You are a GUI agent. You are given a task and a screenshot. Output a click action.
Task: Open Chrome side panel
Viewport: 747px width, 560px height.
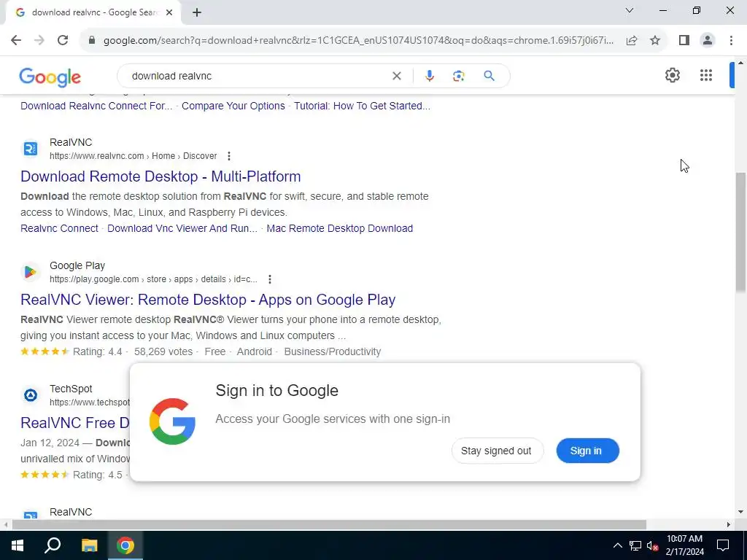[x=684, y=40]
